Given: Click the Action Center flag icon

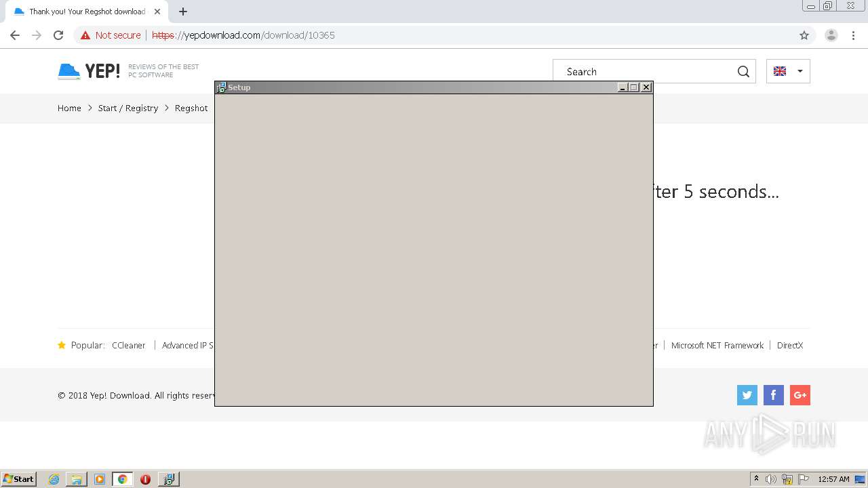Looking at the screenshot, I should [x=804, y=479].
